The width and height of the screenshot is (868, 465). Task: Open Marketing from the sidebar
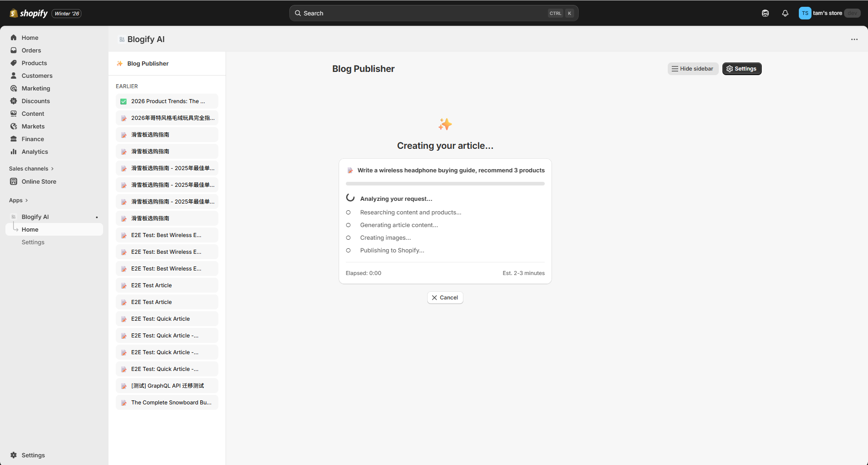(x=14, y=88)
